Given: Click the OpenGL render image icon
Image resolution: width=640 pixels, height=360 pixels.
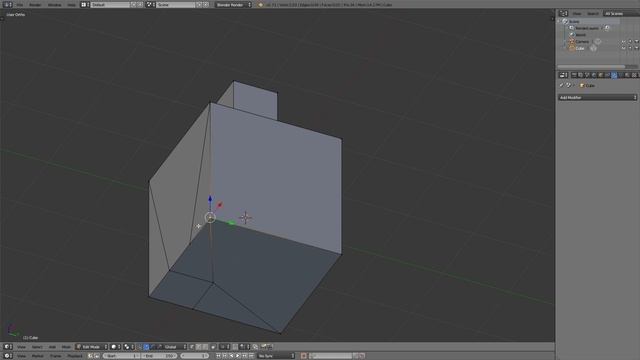Looking at the screenshot, I should (264, 347).
